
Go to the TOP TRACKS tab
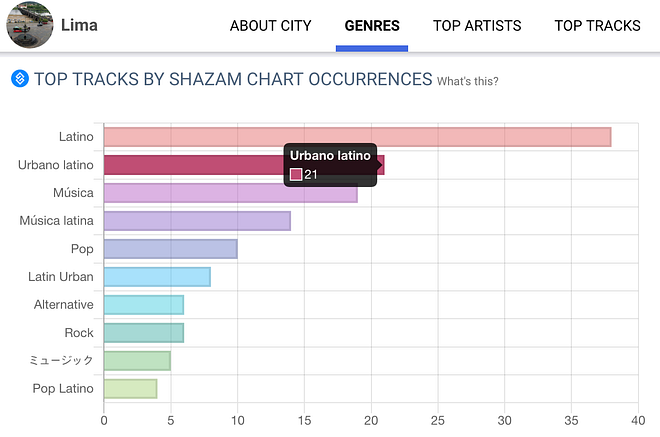pos(597,26)
